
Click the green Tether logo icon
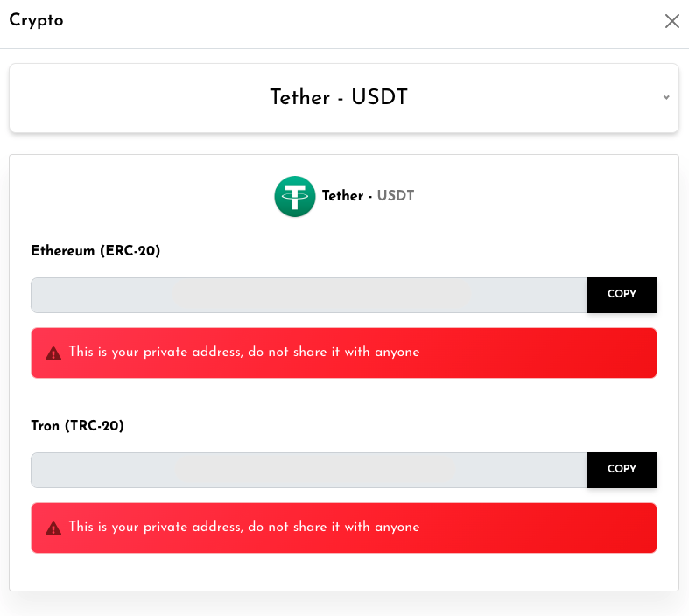295,196
